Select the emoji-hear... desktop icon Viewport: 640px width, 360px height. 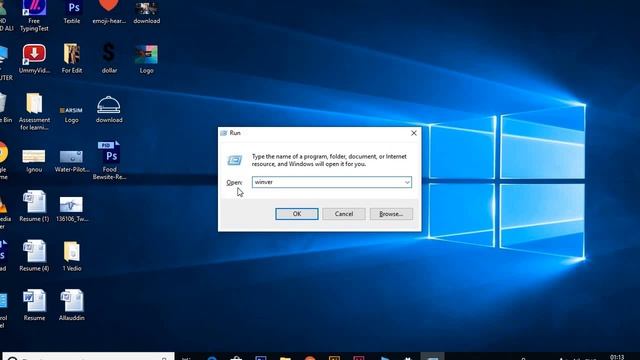(109, 12)
